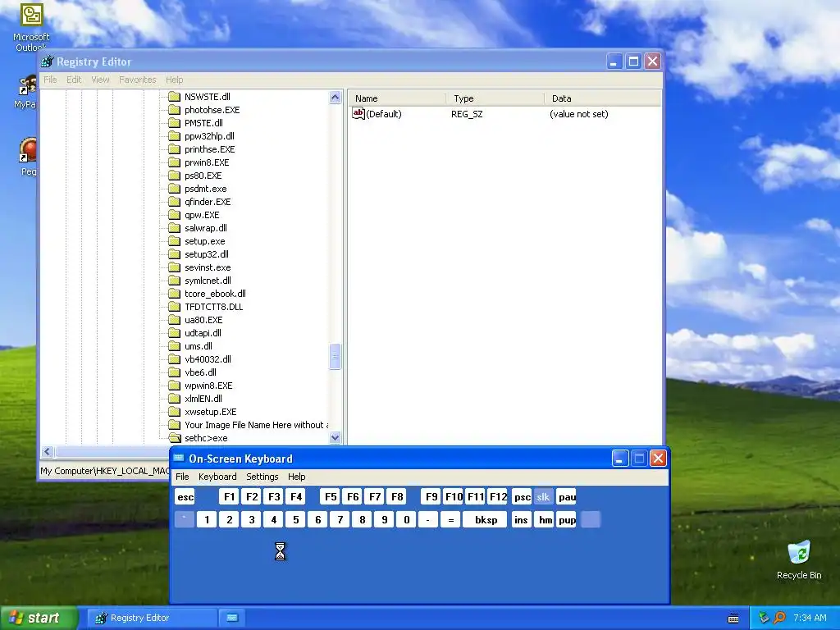Click the folder icon beside psdmt.exe

[x=174, y=189]
